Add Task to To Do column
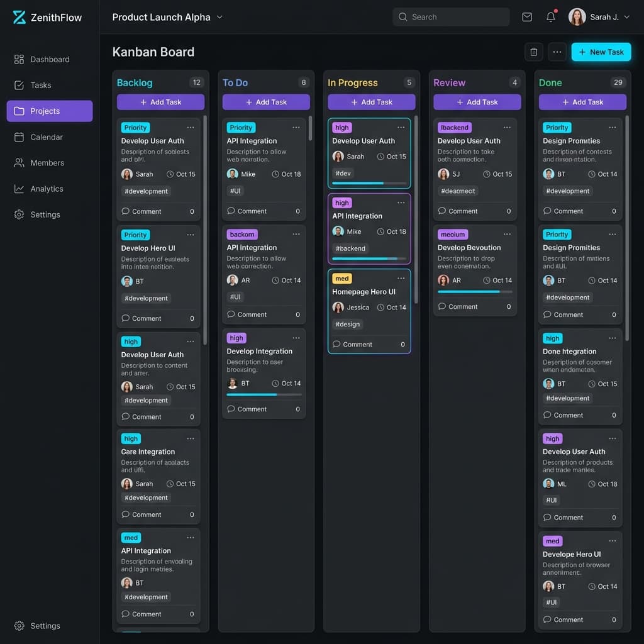The height and width of the screenshot is (644, 644). click(266, 102)
